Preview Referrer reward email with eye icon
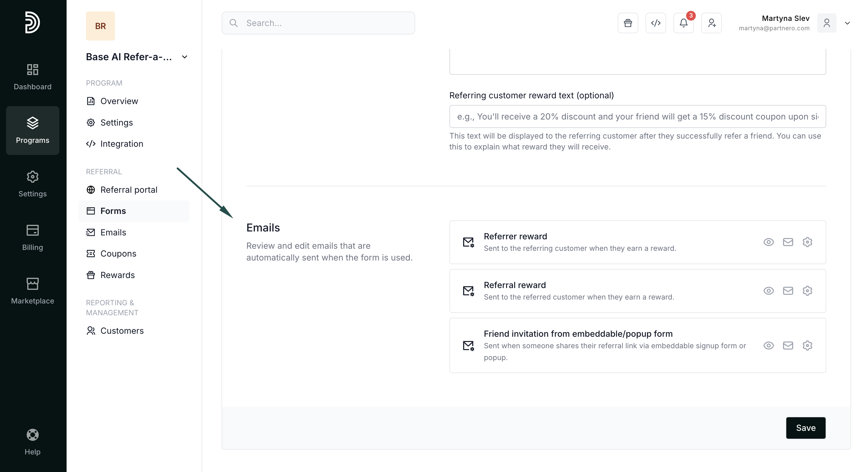Viewport: 868px width, 472px height. [x=768, y=242]
